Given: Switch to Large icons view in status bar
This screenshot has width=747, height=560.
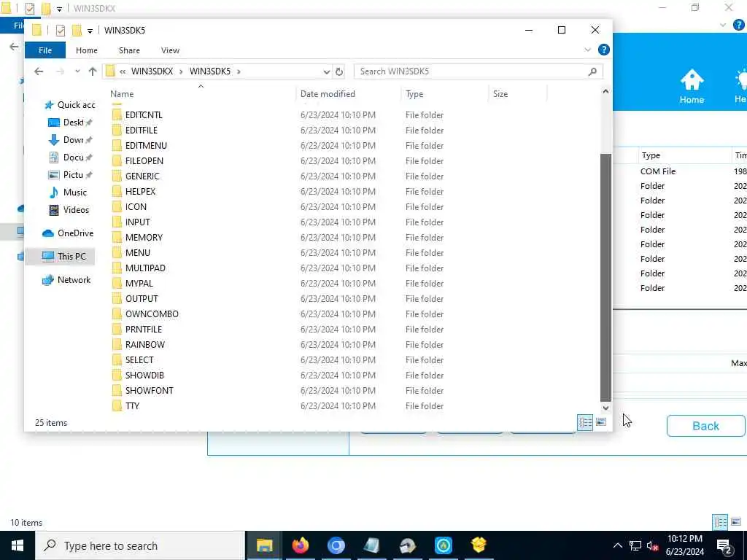Looking at the screenshot, I should (601, 422).
